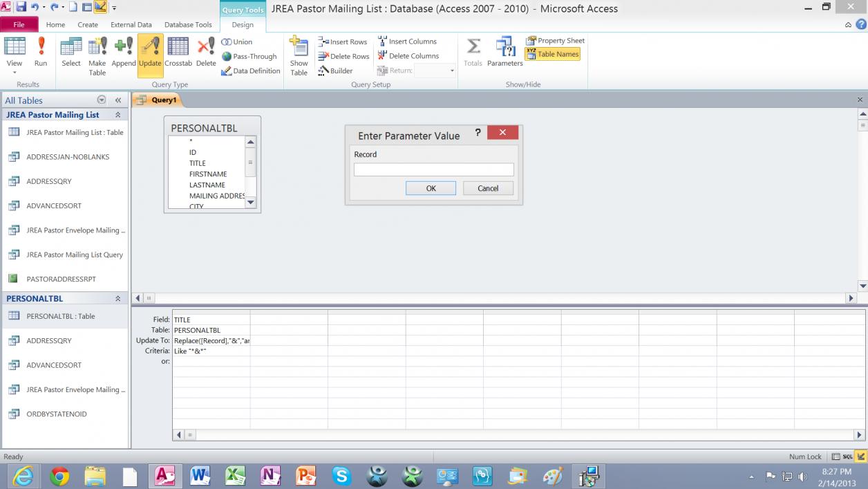
Task: Change the query type to Append
Action: pyautogui.click(x=124, y=53)
